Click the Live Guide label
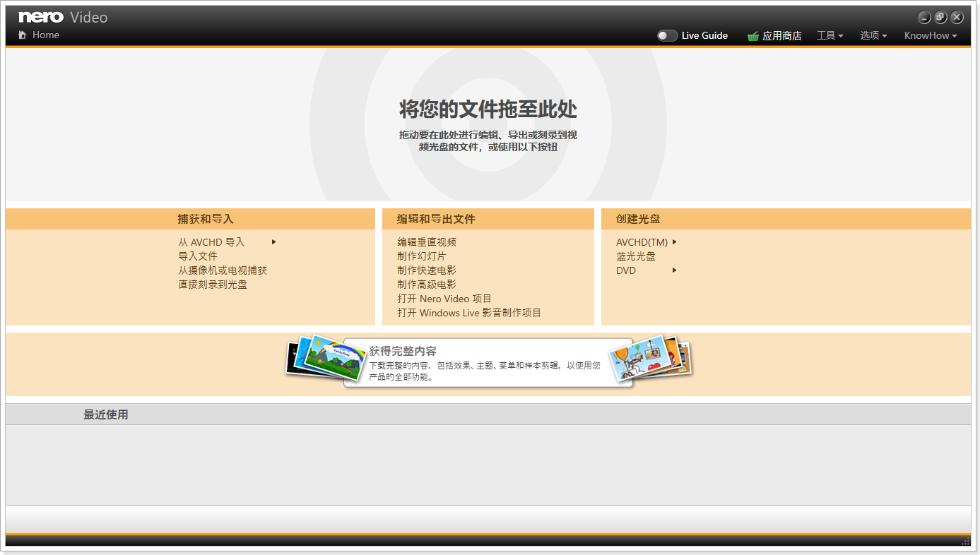This screenshot has height=555, width=980. (x=704, y=35)
